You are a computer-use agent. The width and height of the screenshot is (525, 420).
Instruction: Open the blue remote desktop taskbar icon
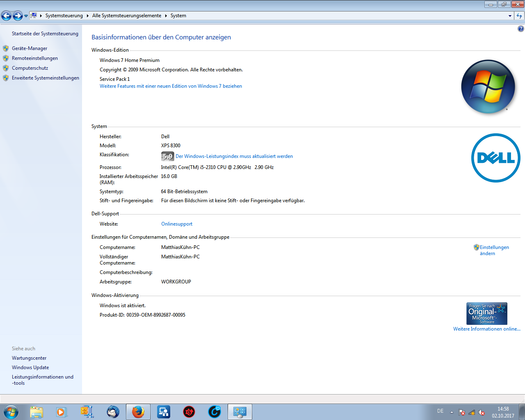164,412
